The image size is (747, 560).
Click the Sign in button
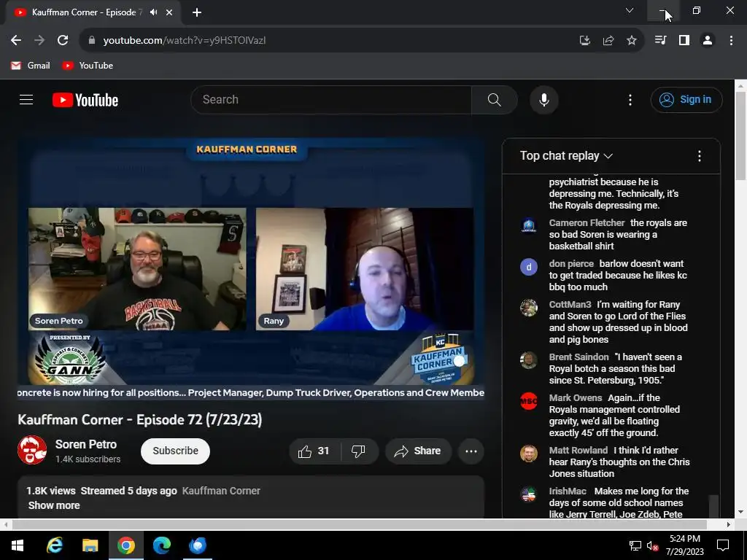(x=686, y=99)
